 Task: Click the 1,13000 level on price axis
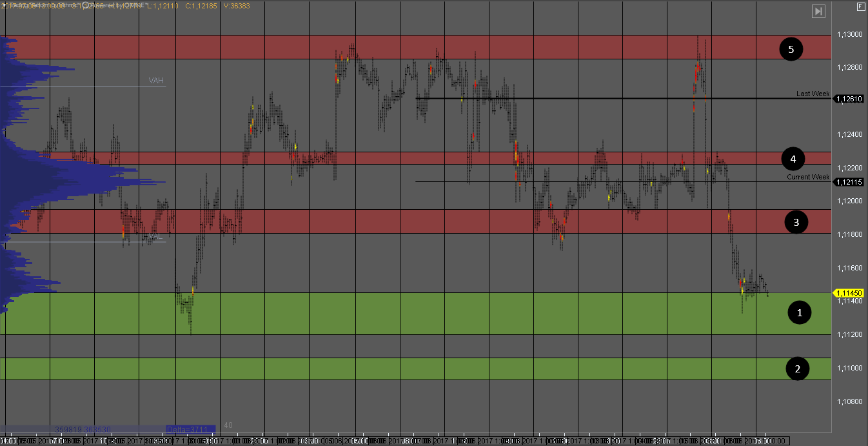pyautogui.click(x=849, y=34)
